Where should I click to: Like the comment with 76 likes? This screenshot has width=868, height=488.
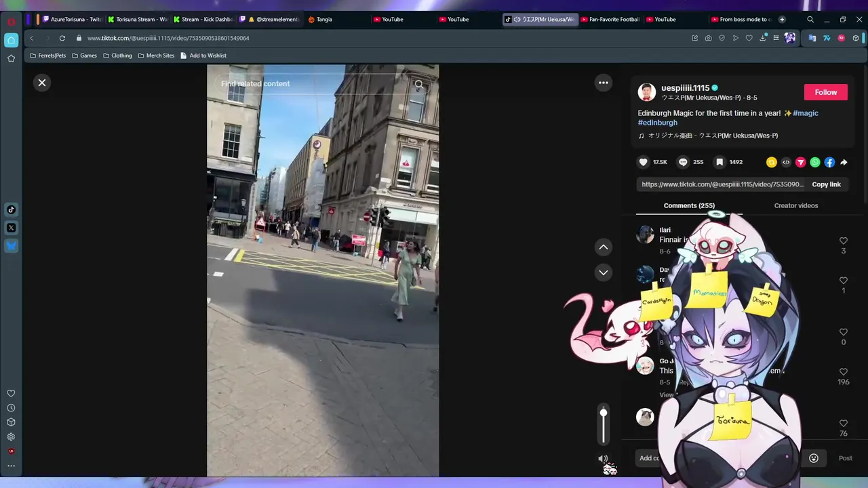844,424
